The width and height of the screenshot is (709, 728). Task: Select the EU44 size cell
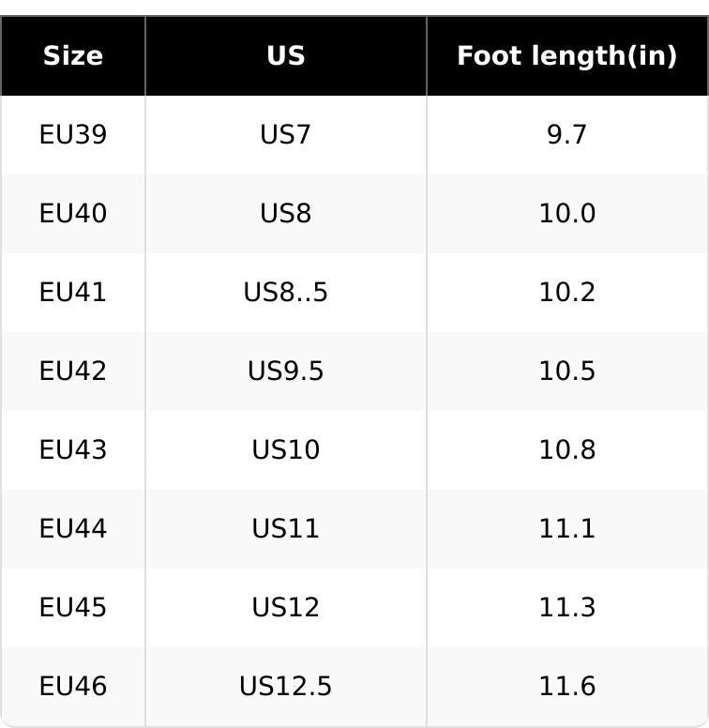click(73, 529)
